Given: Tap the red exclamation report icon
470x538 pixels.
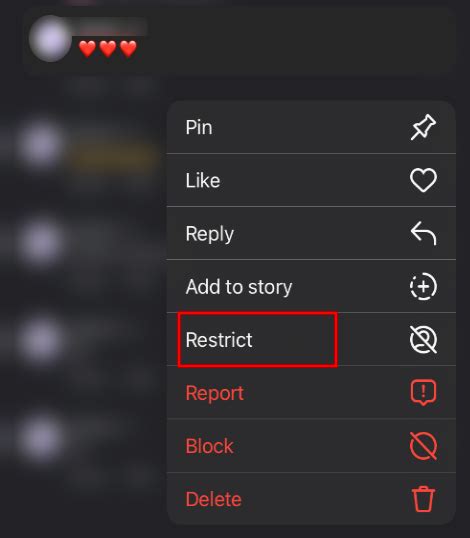Looking at the screenshot, I should click(423, 393).
